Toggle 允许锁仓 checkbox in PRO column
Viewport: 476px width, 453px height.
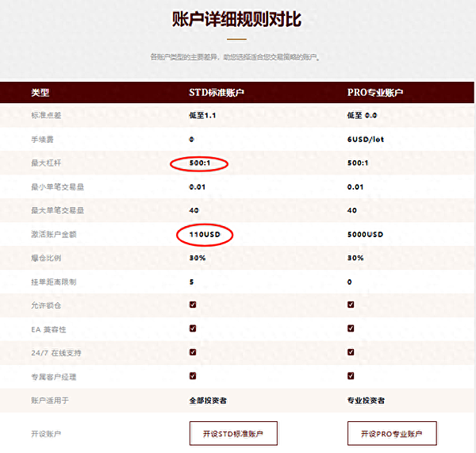[351, 305]
